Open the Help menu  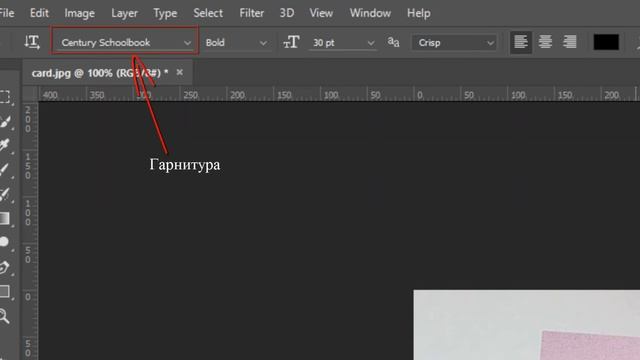(418, 13)
